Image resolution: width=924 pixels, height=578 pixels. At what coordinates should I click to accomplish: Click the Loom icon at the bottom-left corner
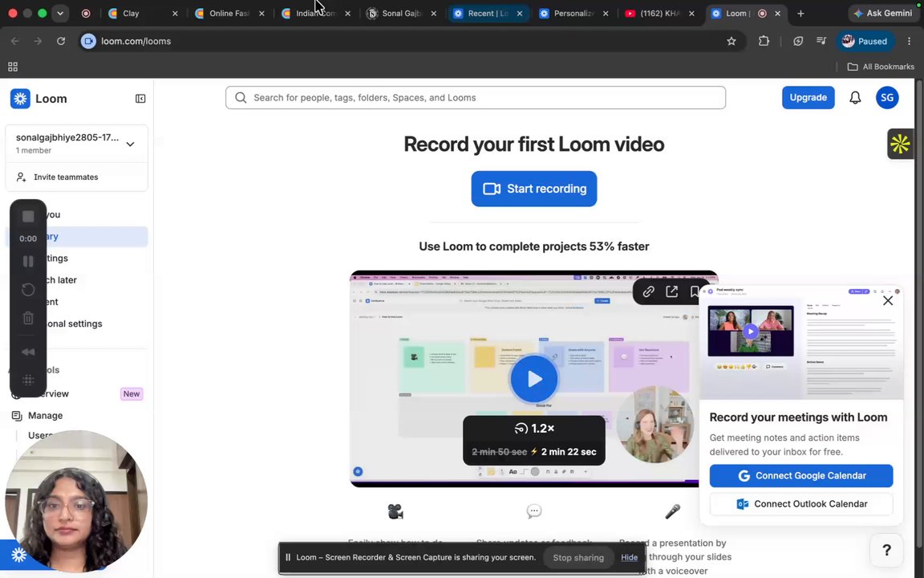coord(19,555)
